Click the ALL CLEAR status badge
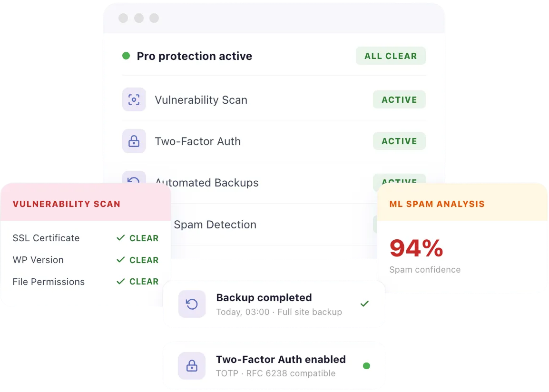This screenshot has height=392, width=549. [391, 56]
